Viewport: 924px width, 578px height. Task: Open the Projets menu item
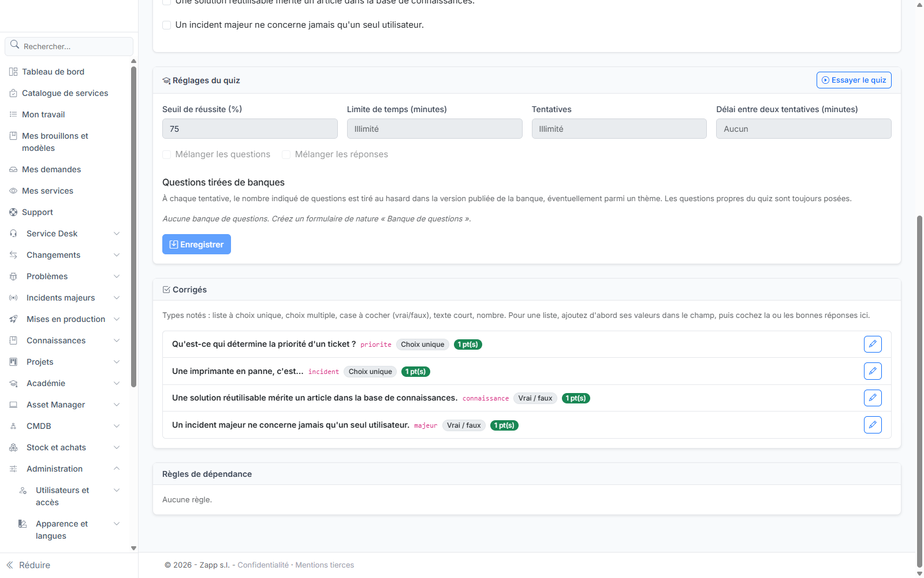click(x=65, y=362)
